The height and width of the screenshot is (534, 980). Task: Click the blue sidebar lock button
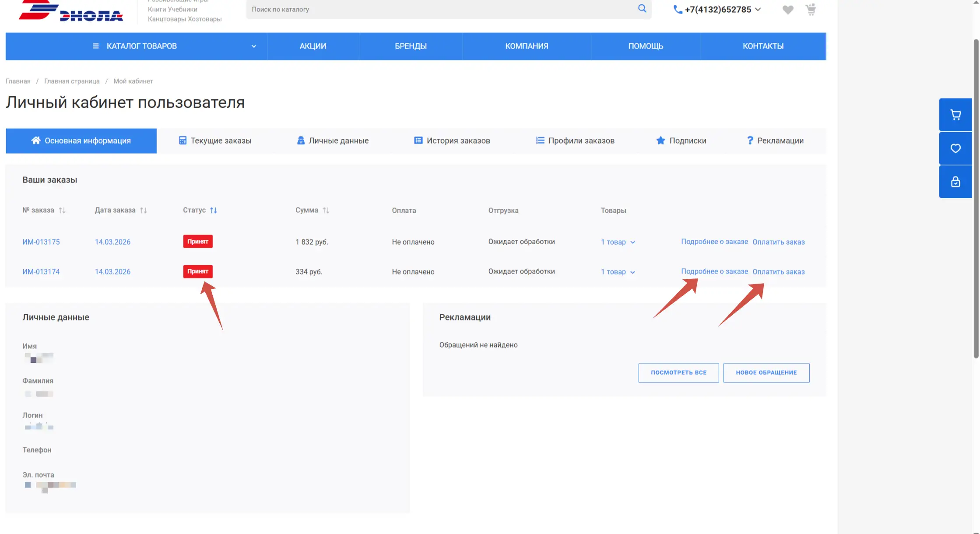click(955, 182)
